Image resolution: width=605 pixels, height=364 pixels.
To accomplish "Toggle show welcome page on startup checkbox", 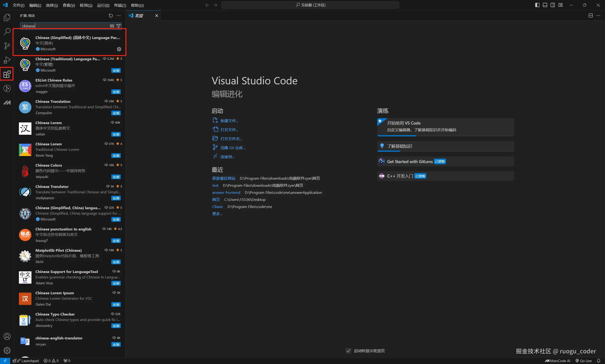I will 348,351.
